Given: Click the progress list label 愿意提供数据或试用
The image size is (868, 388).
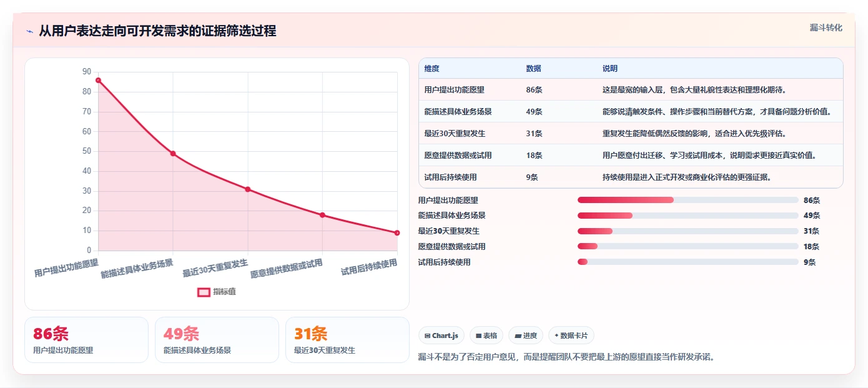Looking at the screenshot, I should pyautogui.click(x=451, y=247).
